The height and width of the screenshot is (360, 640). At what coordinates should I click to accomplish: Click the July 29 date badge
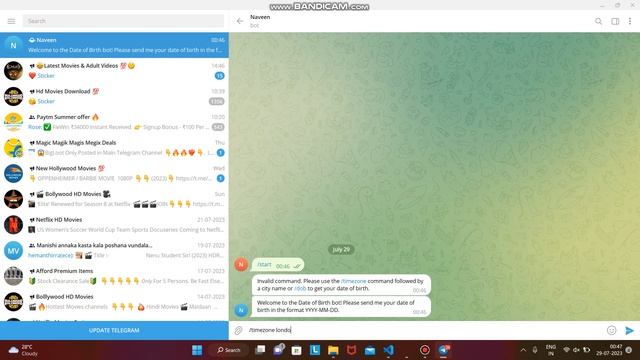pyautogui.click(x=341, y=249)
